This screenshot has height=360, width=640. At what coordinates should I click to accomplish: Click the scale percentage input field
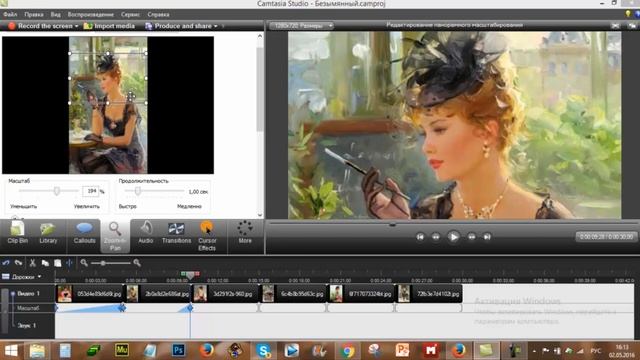click(x=91, y=191)
